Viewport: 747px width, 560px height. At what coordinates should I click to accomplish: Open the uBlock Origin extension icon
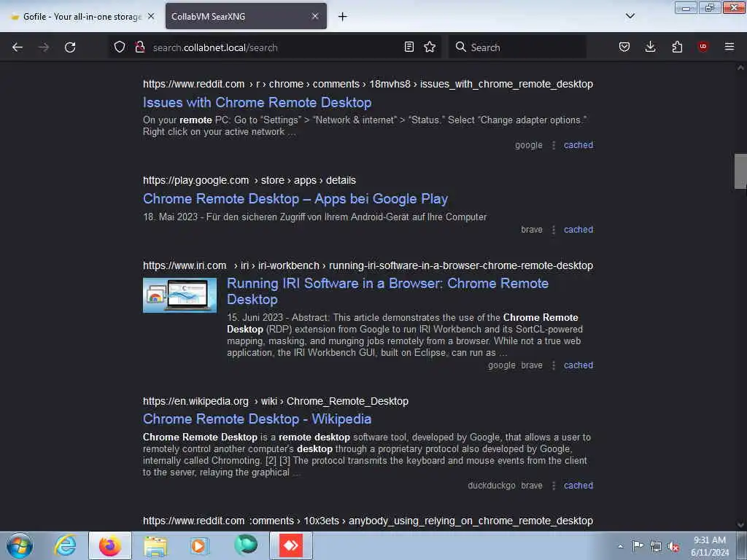pos(703,47)
